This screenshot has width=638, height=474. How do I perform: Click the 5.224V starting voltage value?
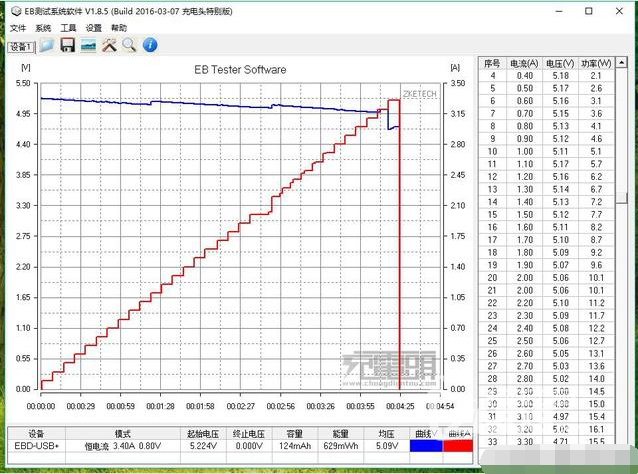tap(203, 446)
